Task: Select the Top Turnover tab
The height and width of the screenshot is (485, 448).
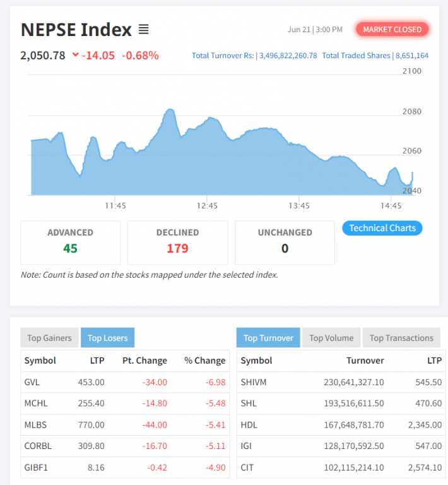Action: [x=268, y=338]
